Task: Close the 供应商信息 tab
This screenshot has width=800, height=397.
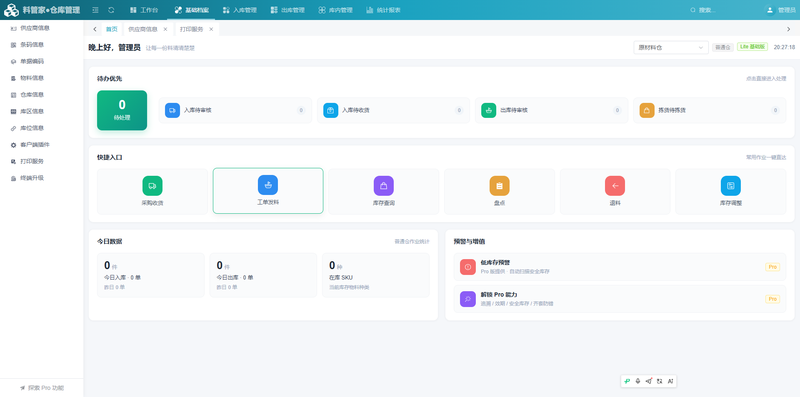Action: pyautogui.click(x=165, y=29)
